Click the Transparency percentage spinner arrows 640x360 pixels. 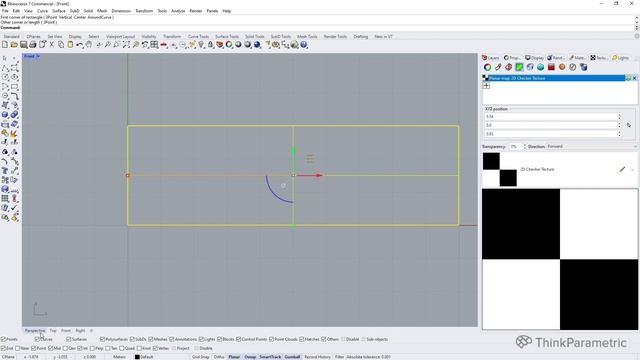tap(524, 146)
